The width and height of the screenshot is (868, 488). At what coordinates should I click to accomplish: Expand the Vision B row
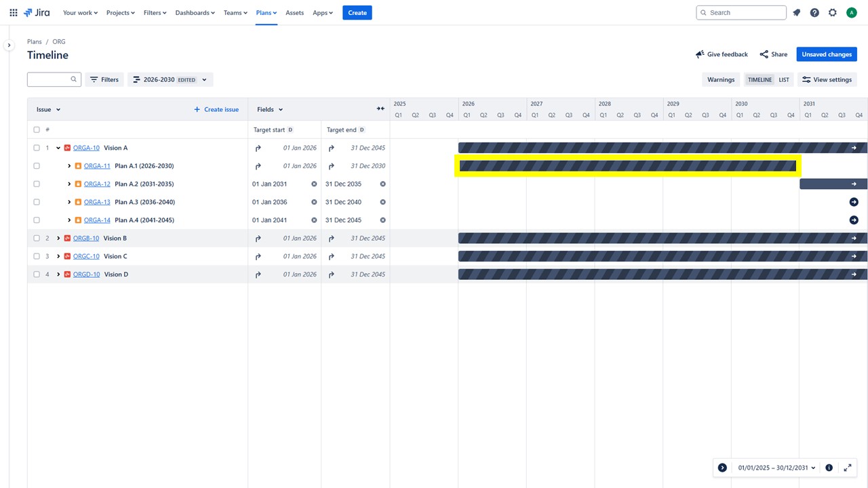click(x=58, y=238)
